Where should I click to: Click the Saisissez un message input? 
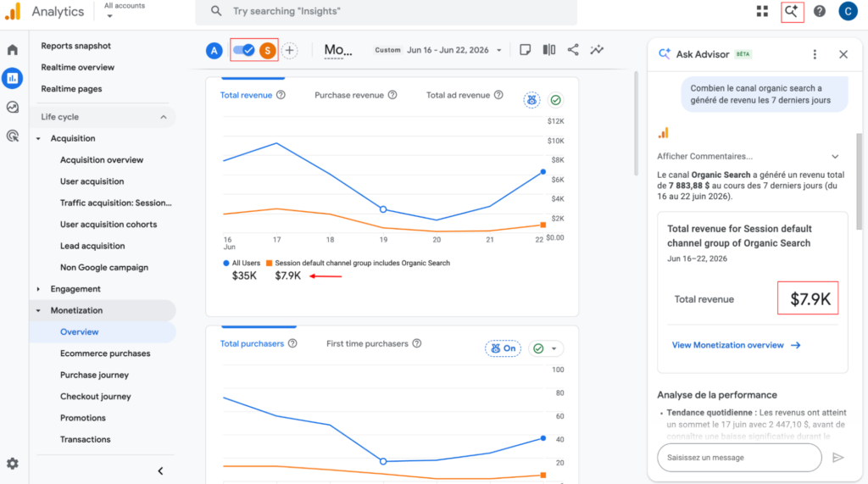(739, 458)
